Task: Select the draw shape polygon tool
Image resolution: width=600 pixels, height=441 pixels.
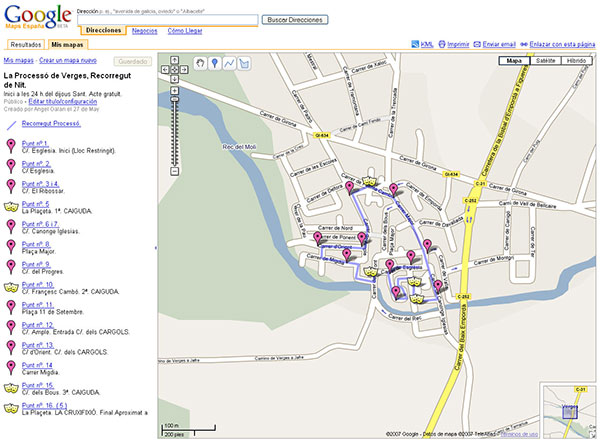Action: tap(244, 63)
